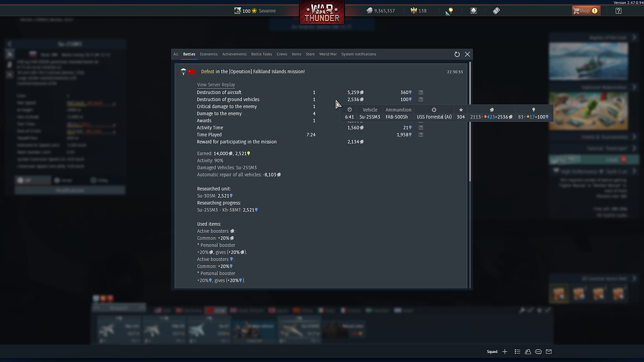Open help for Time Played reward row
644x362 pixels.
point(421,135)
